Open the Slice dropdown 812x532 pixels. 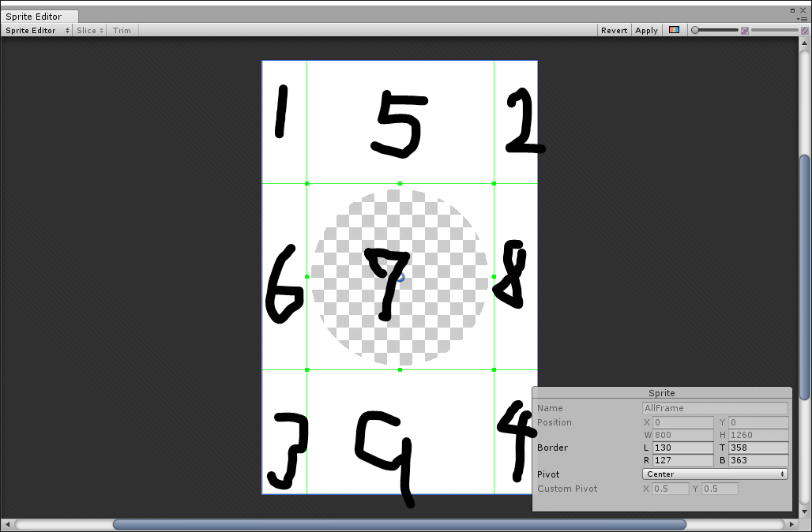90,30
